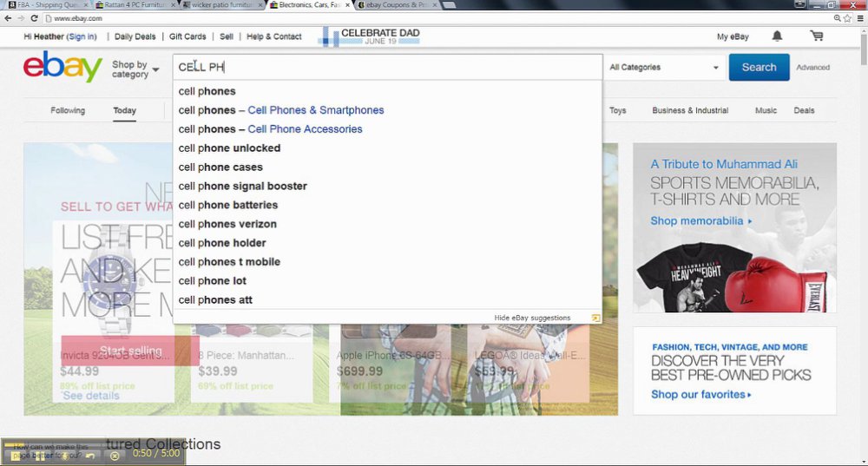Viewport: 868px width, 466px height.
Task: Click Hide eBay suggestions
Action: point(532,318)
